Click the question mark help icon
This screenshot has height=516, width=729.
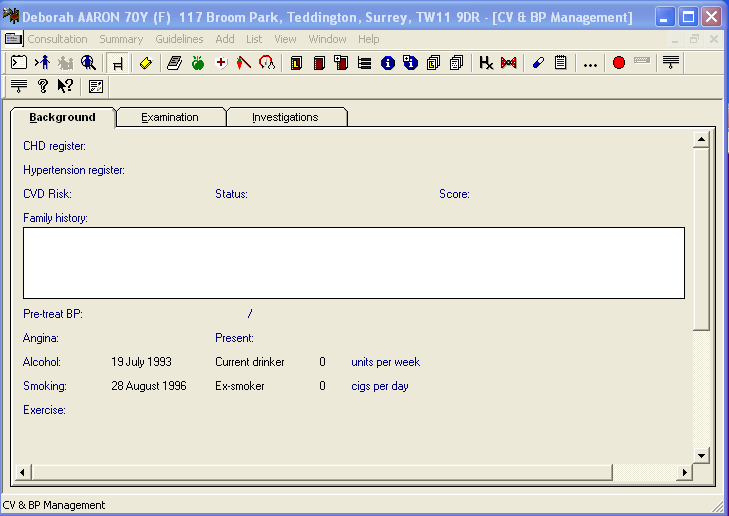click(x=43, y=87)
